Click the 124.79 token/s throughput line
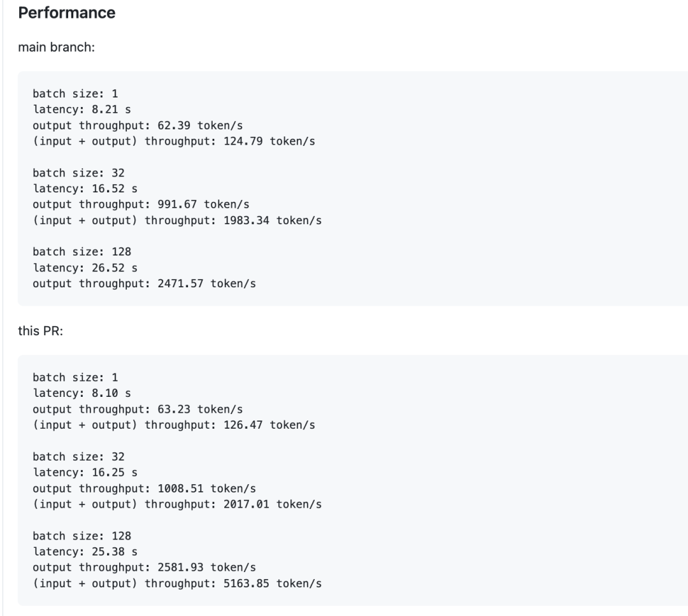688x616 pixels. coord(173,141)
